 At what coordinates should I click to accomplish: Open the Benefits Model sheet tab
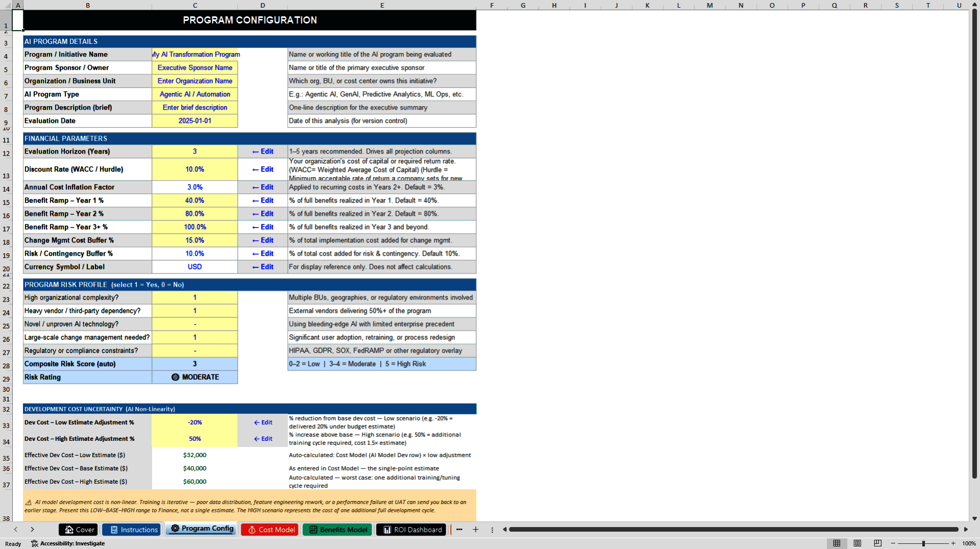click(337, 530)
